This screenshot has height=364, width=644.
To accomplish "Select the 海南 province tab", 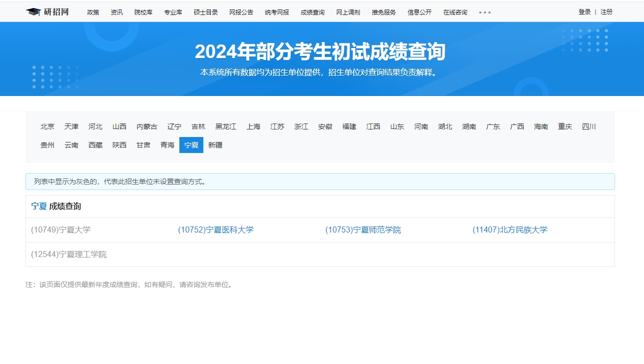I will (541, 126).
